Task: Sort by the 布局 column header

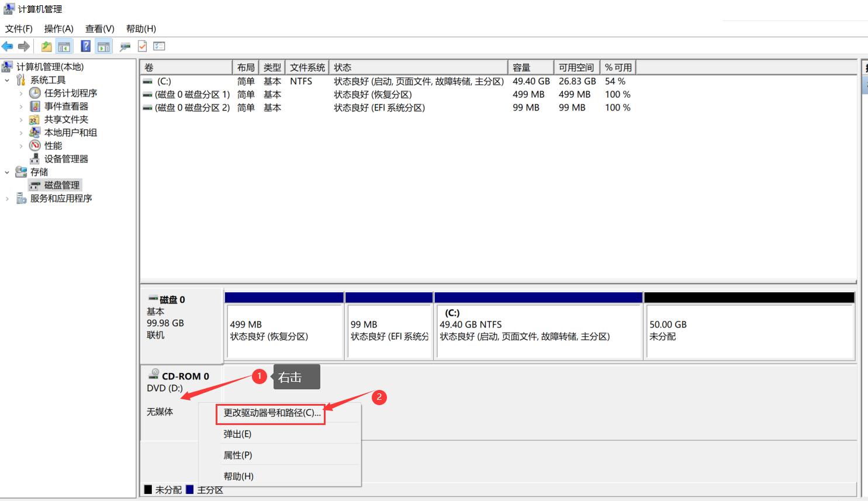Action: tap(245, 67)
